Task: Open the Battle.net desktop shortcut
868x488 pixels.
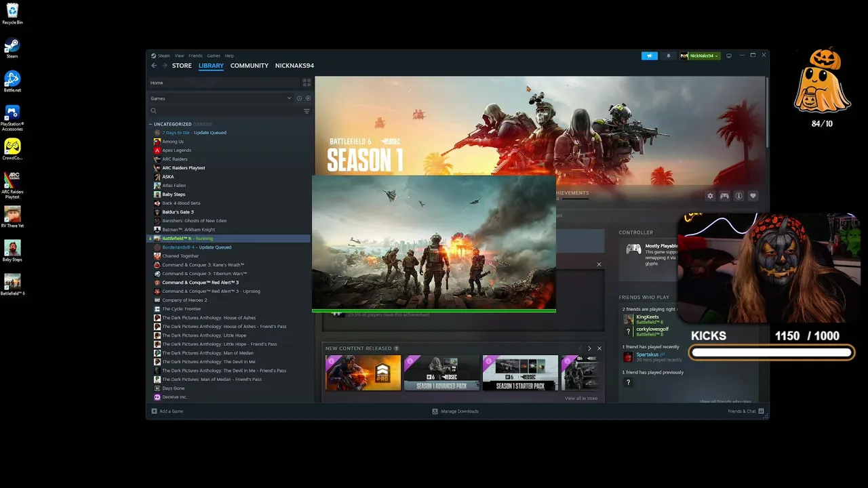Action: click(x=12, y=82)
